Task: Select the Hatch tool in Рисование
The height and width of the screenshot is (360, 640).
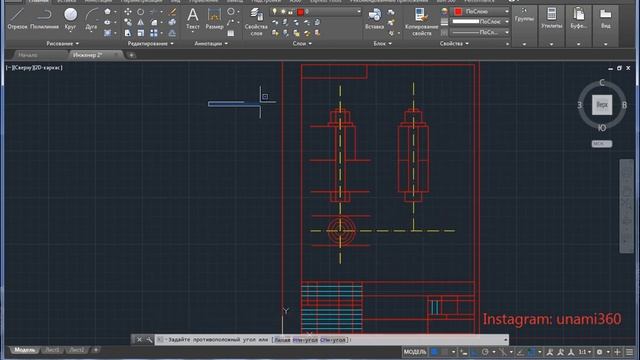Action: [108, 33]
